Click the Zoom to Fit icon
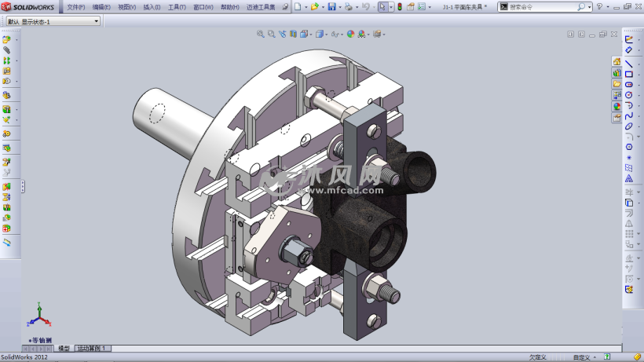Viewport: 644px width, 362px height. point(261,35)
